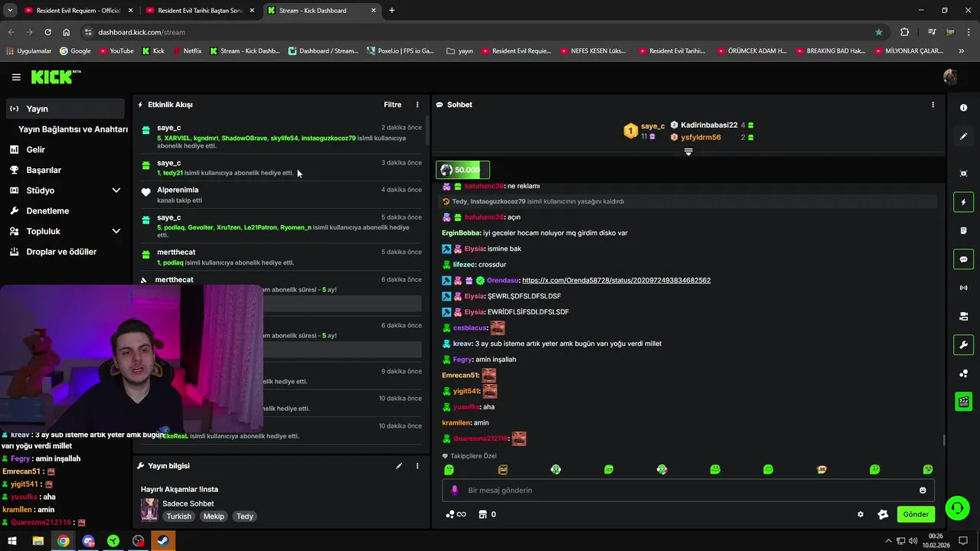Insert the red-orange emote from the quick emote row
The height and width of the screenshot is (551, 980).
tap(822, 469)
